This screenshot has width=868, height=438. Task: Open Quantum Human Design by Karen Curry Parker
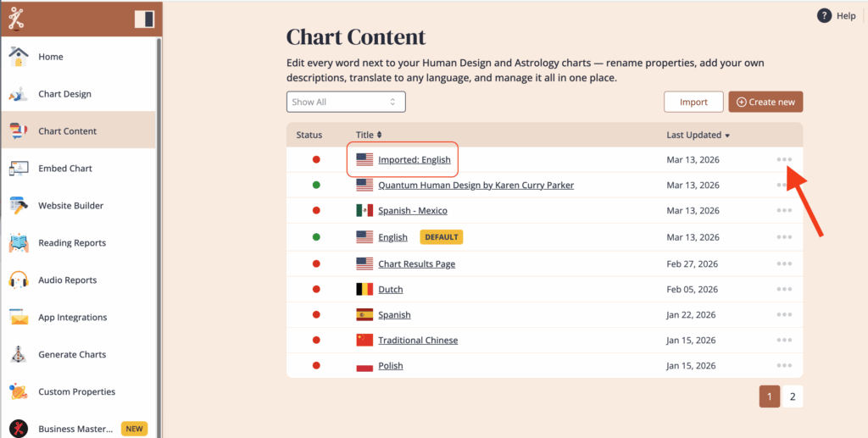coord(476,185)
